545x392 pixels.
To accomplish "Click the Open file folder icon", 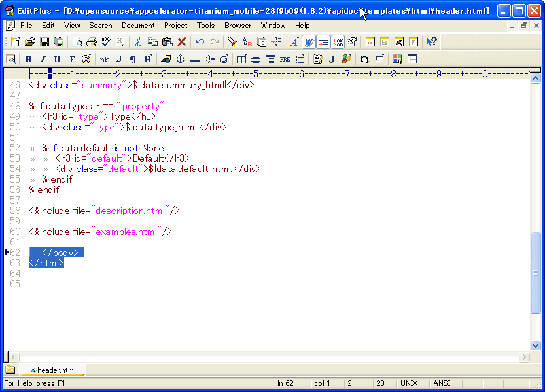I will [30, 42].
